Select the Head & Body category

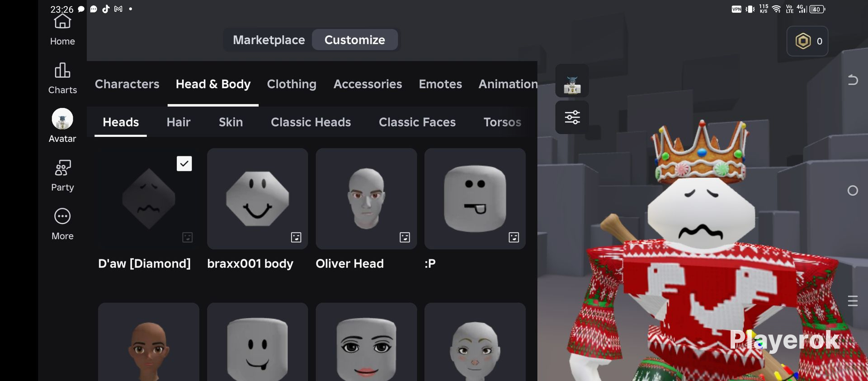point(213,84)
